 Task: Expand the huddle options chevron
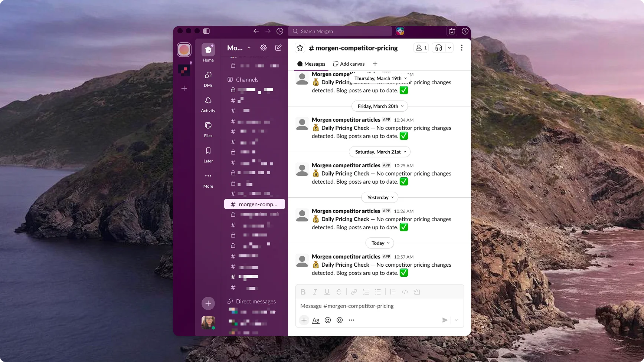click(449, 47)
